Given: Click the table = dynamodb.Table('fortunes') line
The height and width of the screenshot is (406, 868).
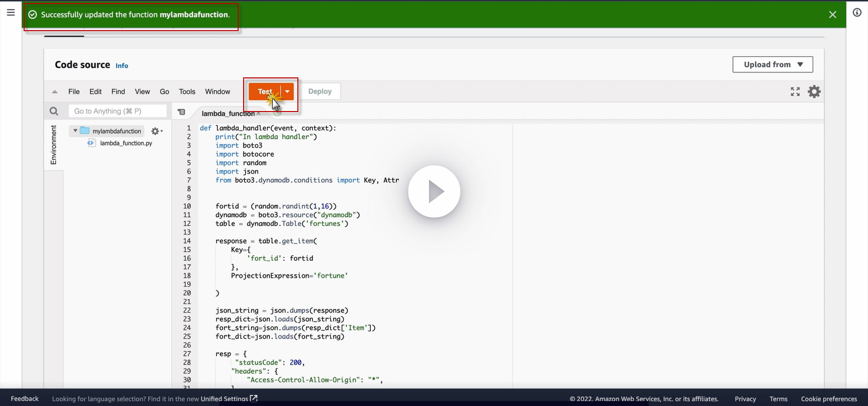Looking at the screenshot, I should click(282, 224).
